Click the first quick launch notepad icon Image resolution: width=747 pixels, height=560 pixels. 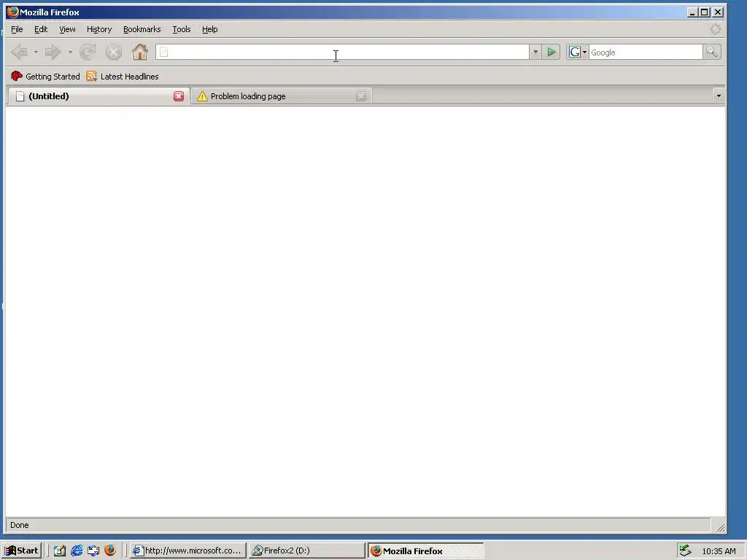pos(60,551)
